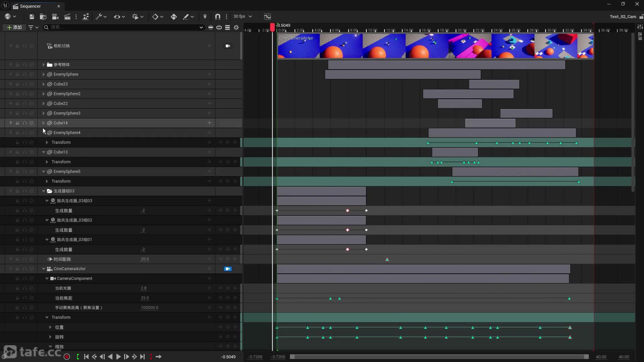Collapse the CameraComponent track
644x362 pixels.
(47, 279)
